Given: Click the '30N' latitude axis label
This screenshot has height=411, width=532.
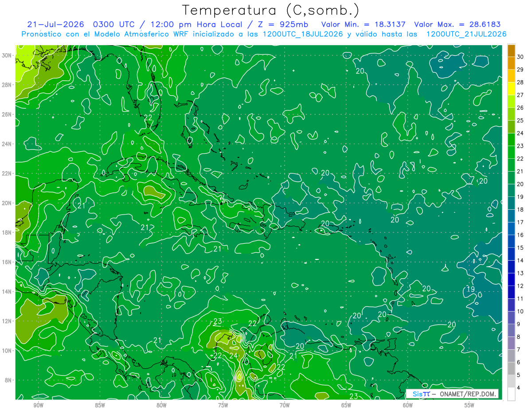Looking at the screenshot, I should click(7, 55).
